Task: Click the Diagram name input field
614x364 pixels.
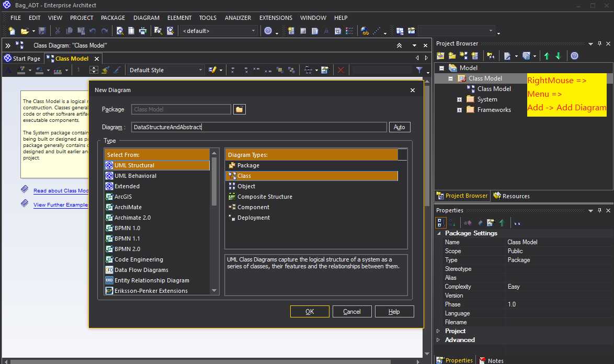Action: pyautogui.click(x=259, y=127)
